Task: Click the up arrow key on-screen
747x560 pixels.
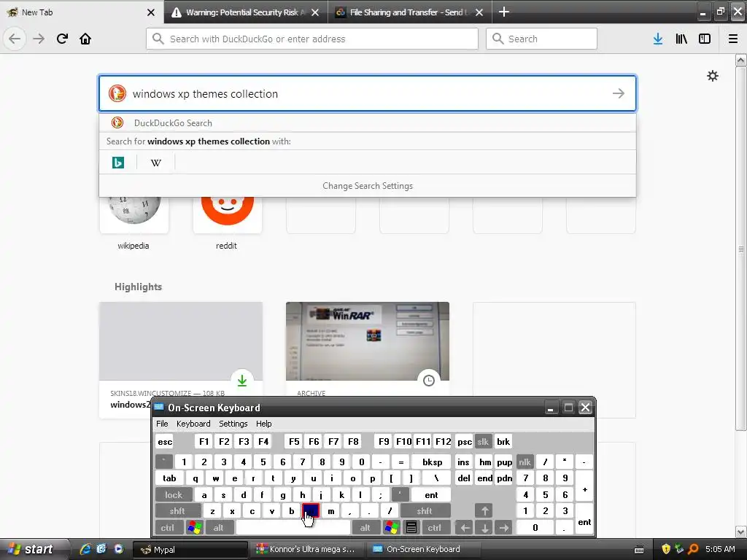Action: click(484, 511)
